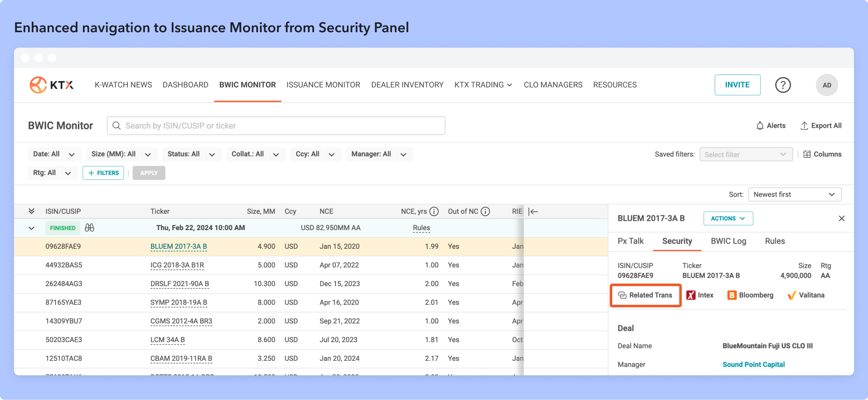This screenshot has height=400, width=868.
Task: Open the Rules link in BWIC header row
Action: (421, 228)
